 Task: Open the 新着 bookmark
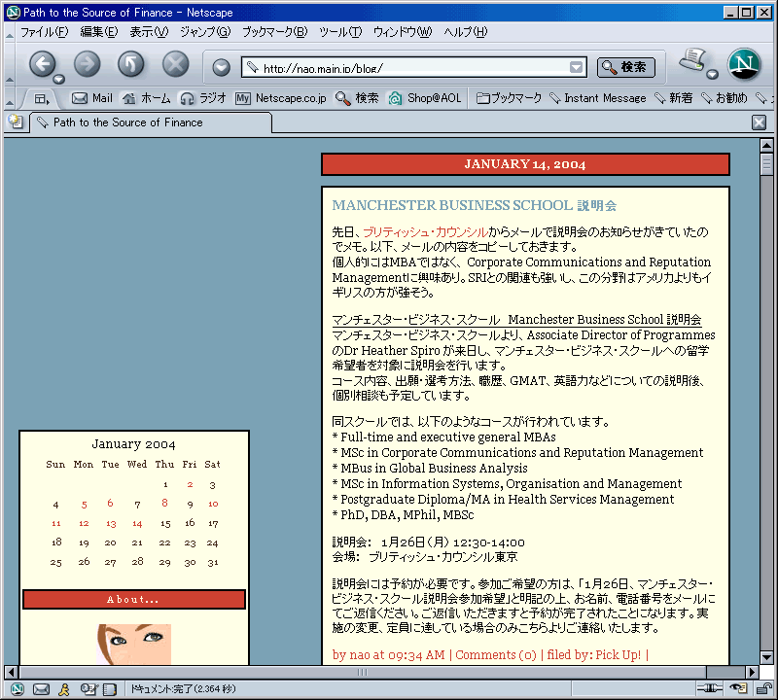pyautogui.click(x=673, y=98)
